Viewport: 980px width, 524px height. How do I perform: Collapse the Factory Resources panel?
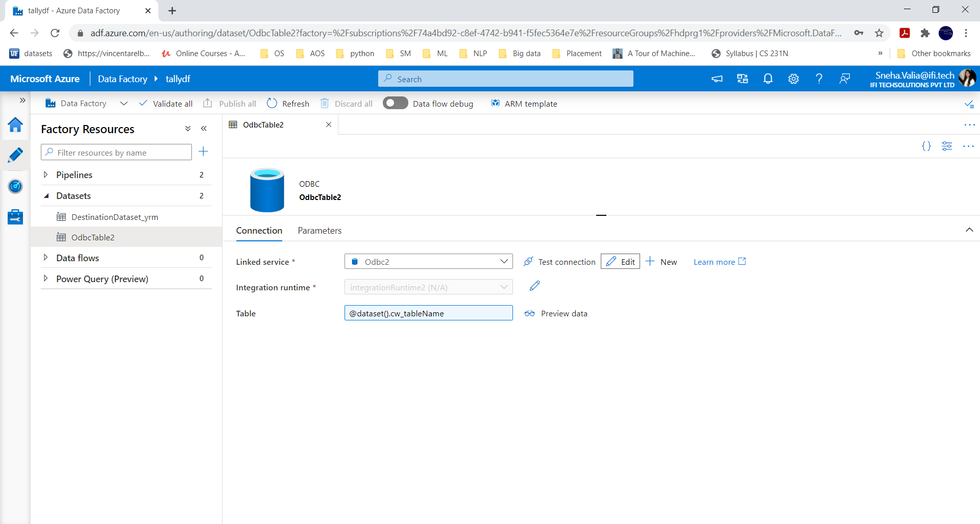click(204, 129)
